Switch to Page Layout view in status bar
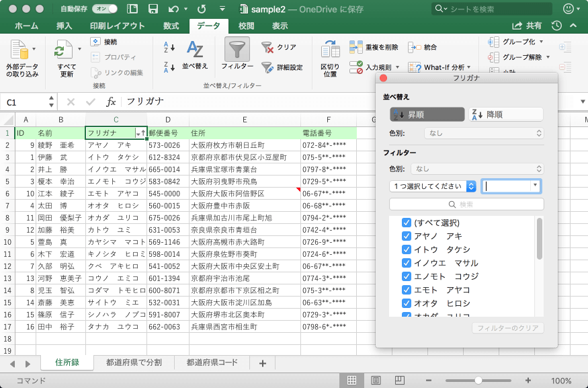Viewport: 588px width, 388px height. click(376, 381)
